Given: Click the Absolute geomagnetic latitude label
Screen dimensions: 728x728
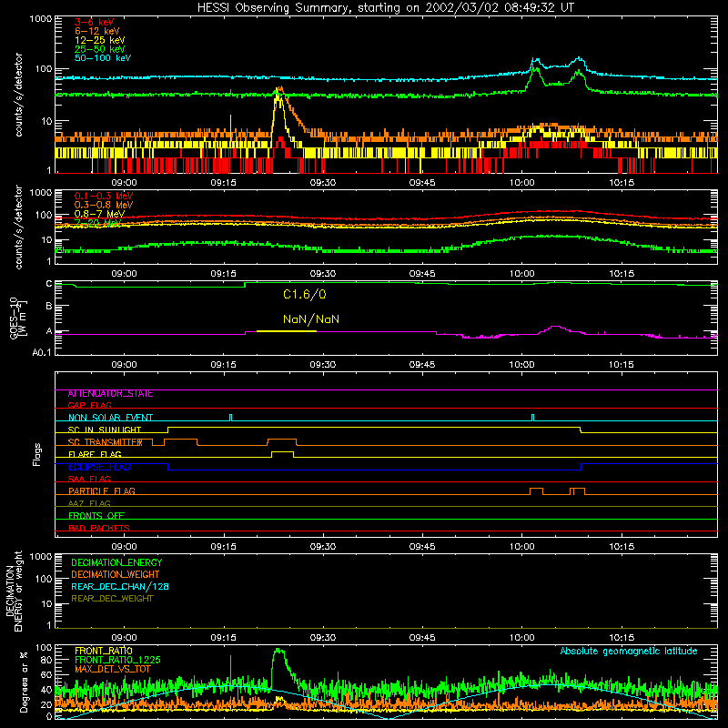Looking at the screenshot, I should tap(629, 651).
